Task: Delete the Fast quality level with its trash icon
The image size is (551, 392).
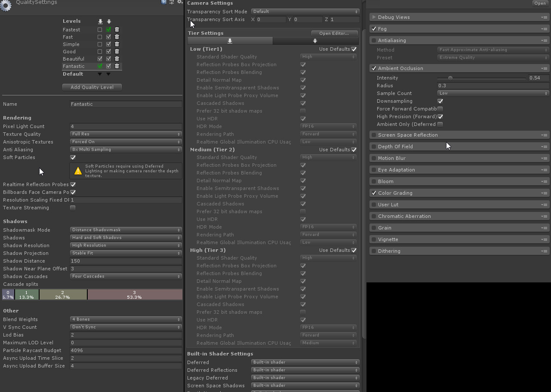Action: point(117,37)
